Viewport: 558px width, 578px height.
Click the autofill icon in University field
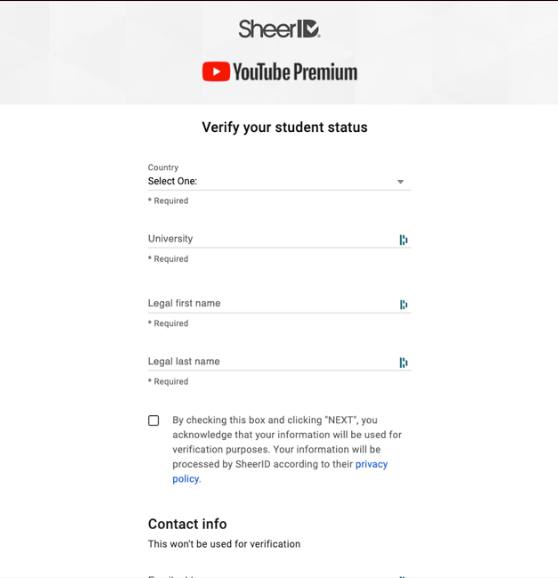[404, 240]
